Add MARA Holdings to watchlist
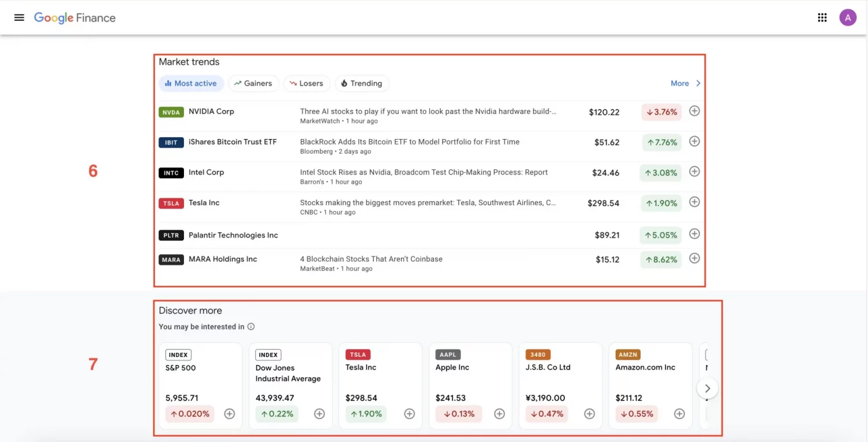This screenshot has height=442, width=868. pyautogui.click(x=694, y=258)
